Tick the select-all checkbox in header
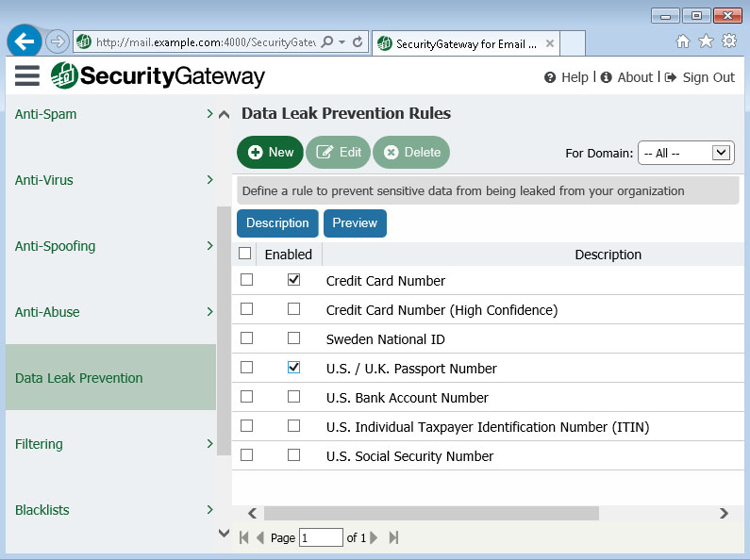 pyautogui.click(x=245, y=254)
